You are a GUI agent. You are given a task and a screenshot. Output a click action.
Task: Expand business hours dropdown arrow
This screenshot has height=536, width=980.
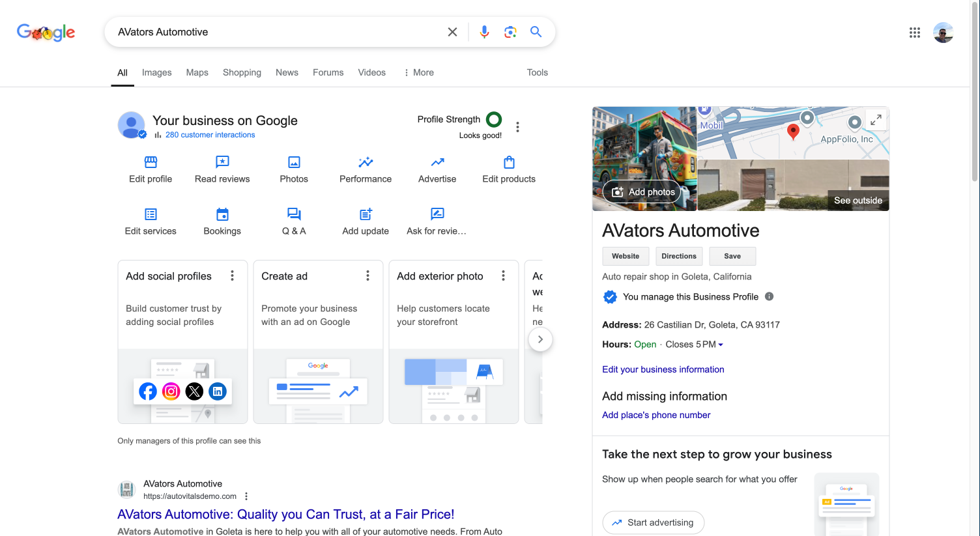pyautogui.click(x=721, y=345)
